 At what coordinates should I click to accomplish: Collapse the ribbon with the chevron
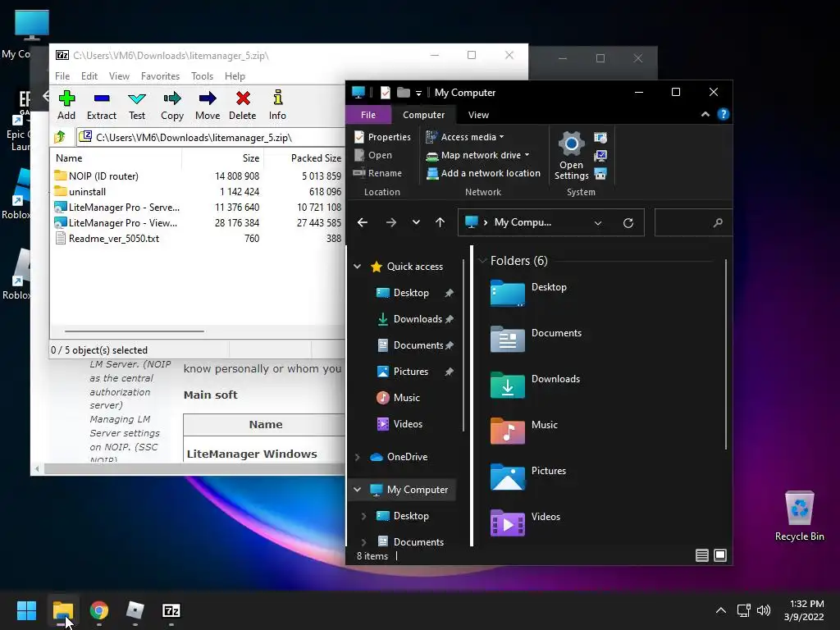click(x=705, y=114)
